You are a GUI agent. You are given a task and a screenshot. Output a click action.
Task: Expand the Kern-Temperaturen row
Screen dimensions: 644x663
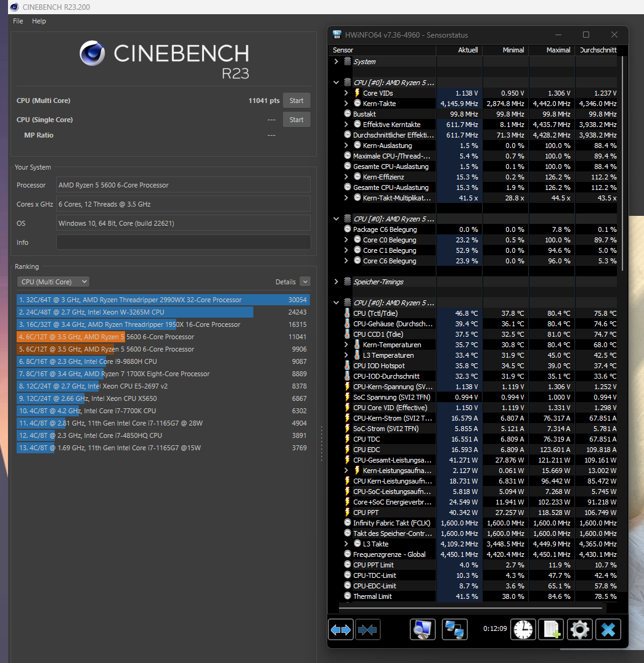coord(346,345)
